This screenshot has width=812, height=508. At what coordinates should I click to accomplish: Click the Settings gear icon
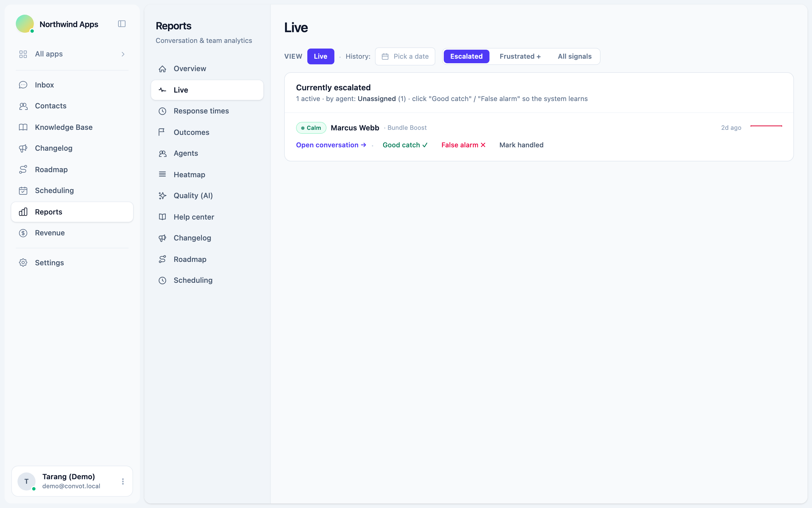pos(23,263)
